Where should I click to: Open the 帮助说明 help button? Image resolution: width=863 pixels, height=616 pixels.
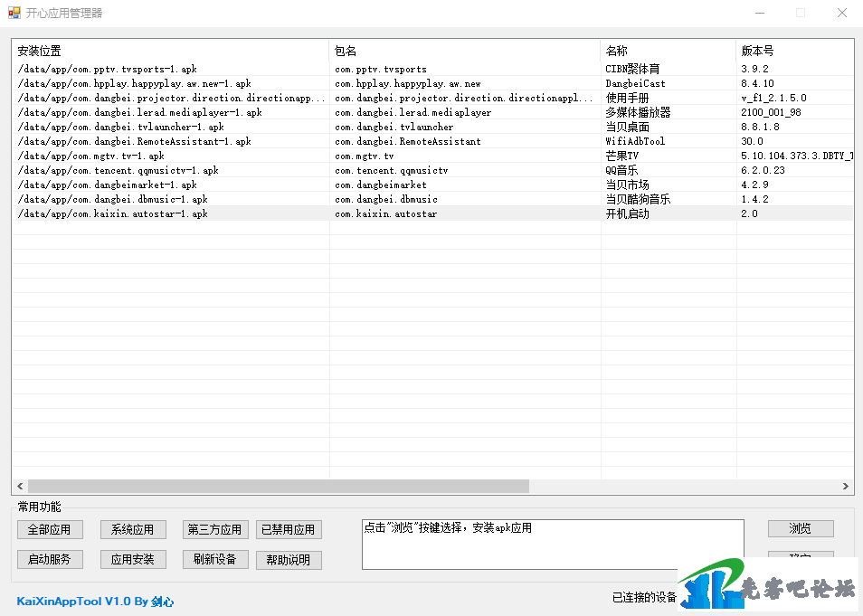tap(289, 560)
